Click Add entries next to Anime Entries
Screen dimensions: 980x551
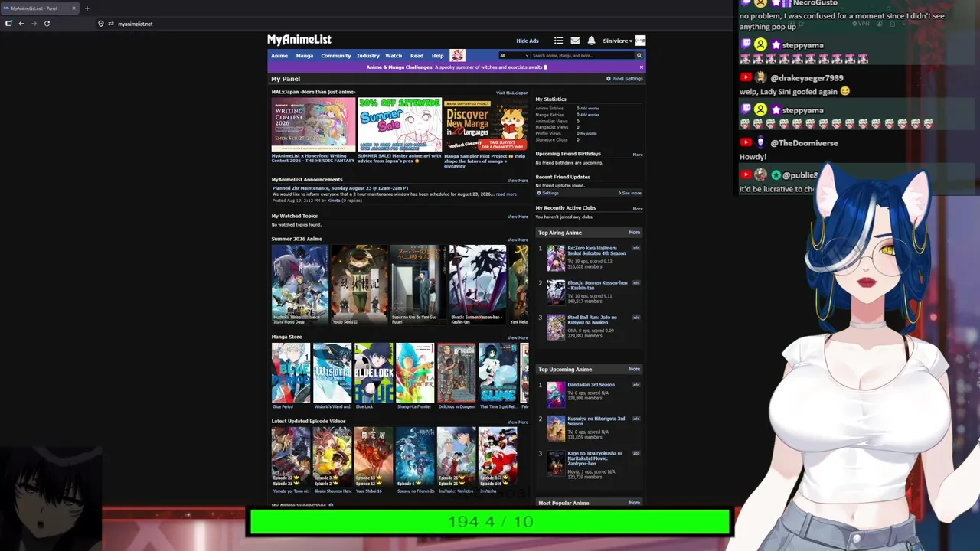pos(590,109)
